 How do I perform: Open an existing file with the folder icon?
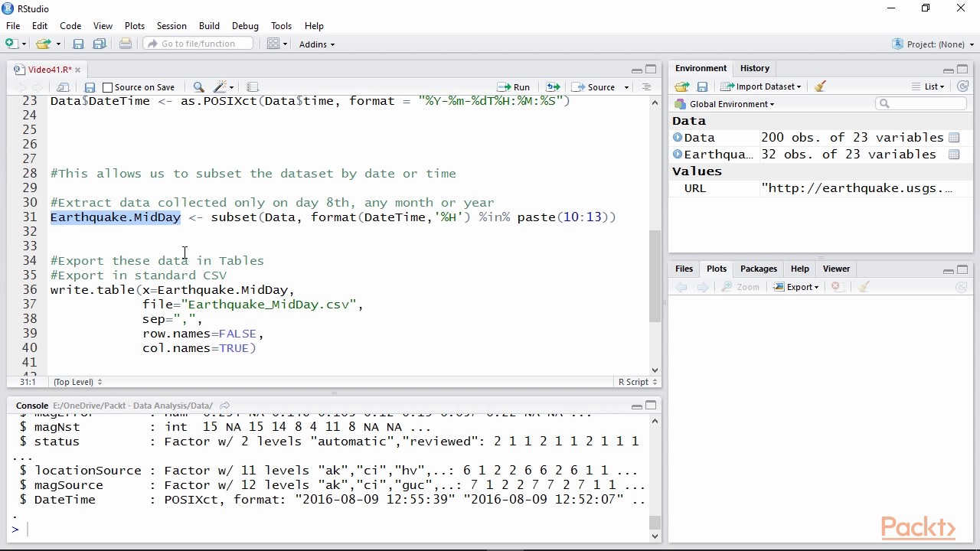pyautogui.click(x=42, y=44)
